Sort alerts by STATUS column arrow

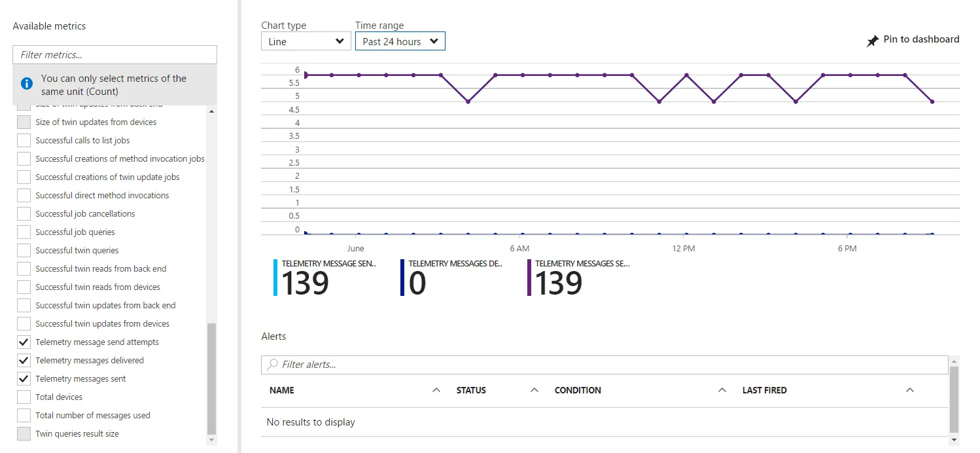coord(534,390)
